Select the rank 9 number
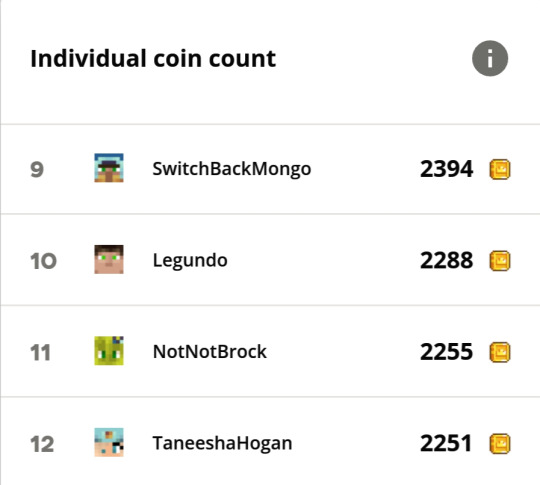 pyautogui.click(x=37, y=169)
